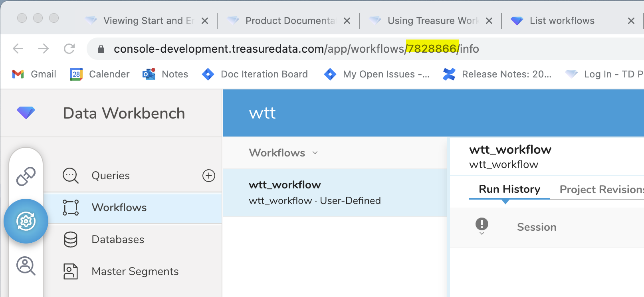The height and width of the screenshot is (297, 644).
Task: Click the plus icon next to Queries
Action: [209, 176]
